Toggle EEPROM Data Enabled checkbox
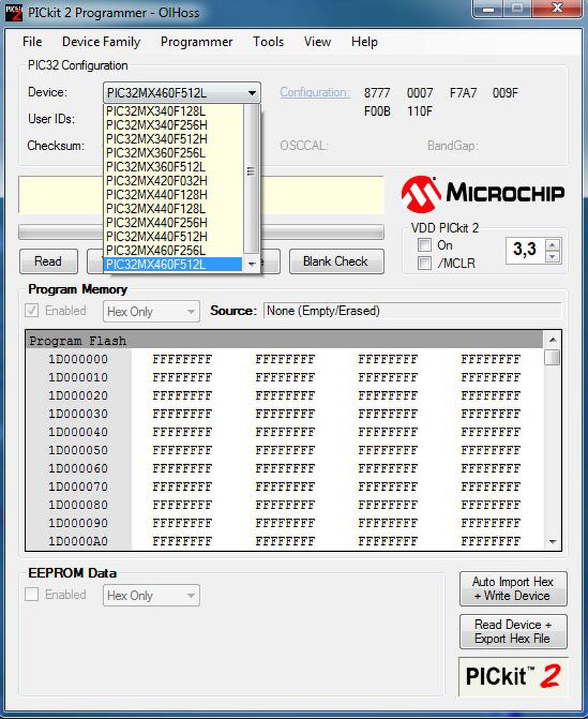Viewport: 588px width, 719px height. [32, 594]
